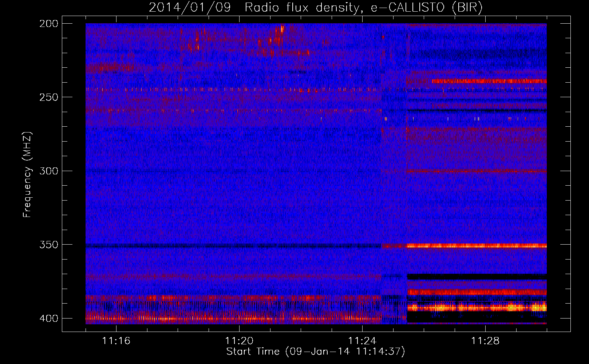Select the 400 frequency tick label
Viewport: 589px width, 364px height.
(48, 318)
